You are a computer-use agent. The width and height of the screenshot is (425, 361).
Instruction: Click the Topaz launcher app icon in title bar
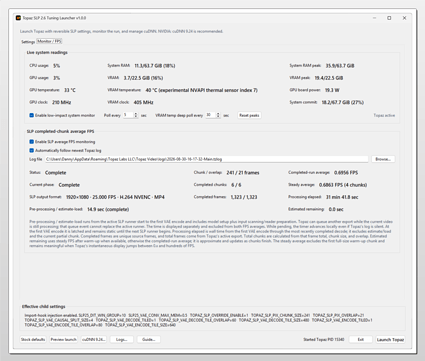point(18,18)
